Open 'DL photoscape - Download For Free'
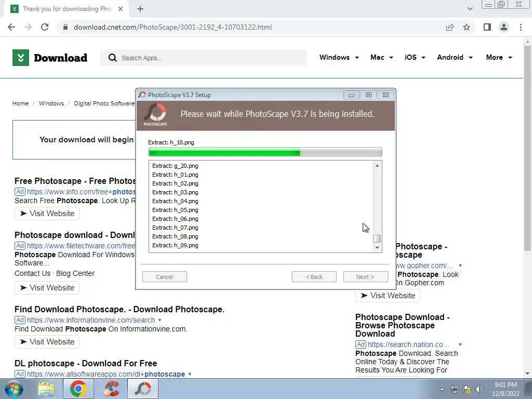 86,363
